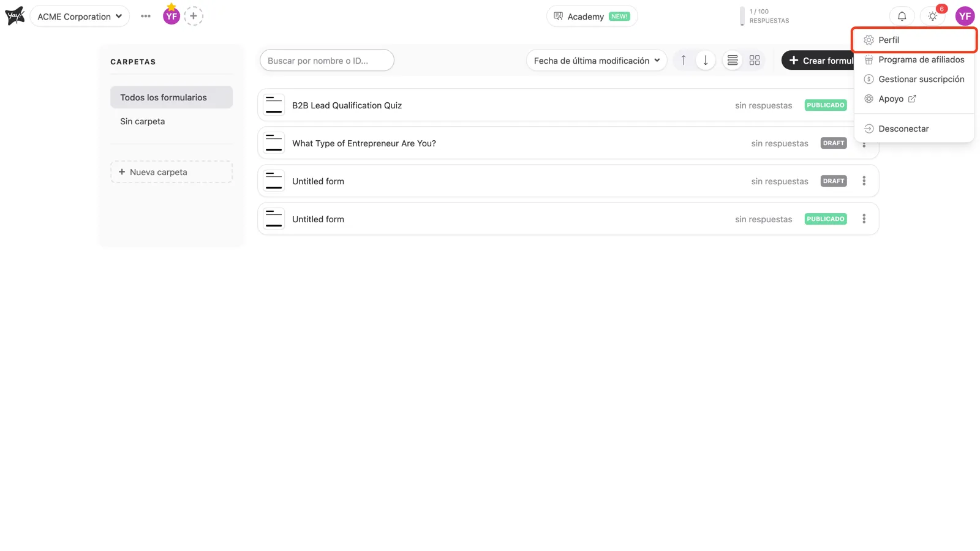Sort descending with the down arrow

(x=706, y=60)
